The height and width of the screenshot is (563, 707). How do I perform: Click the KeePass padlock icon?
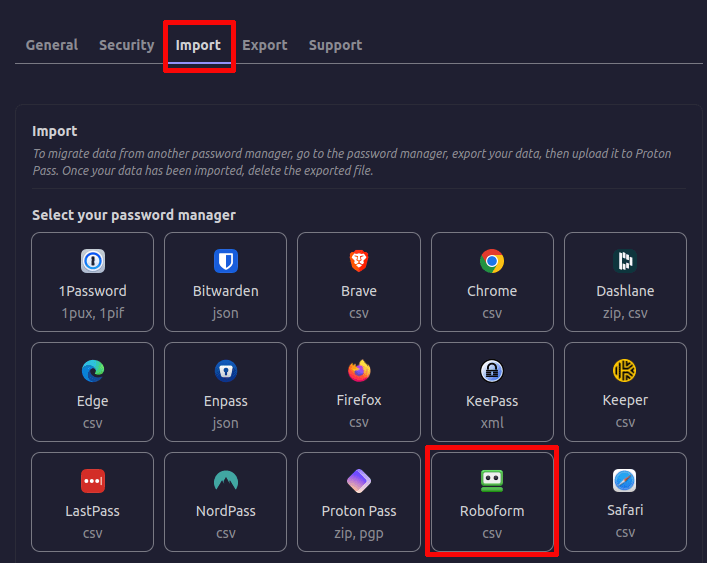(x=492, y=371)
